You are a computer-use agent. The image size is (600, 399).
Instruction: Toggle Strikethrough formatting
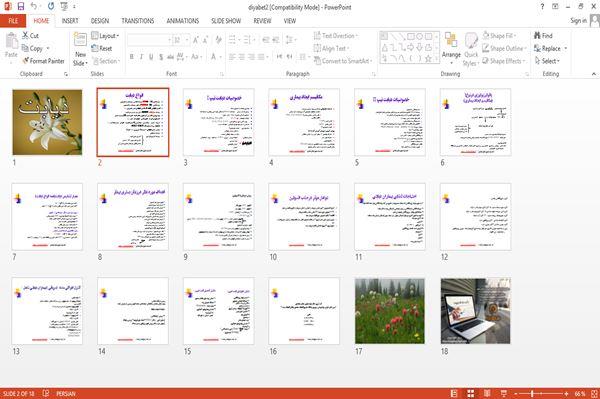tap(170, 57)
